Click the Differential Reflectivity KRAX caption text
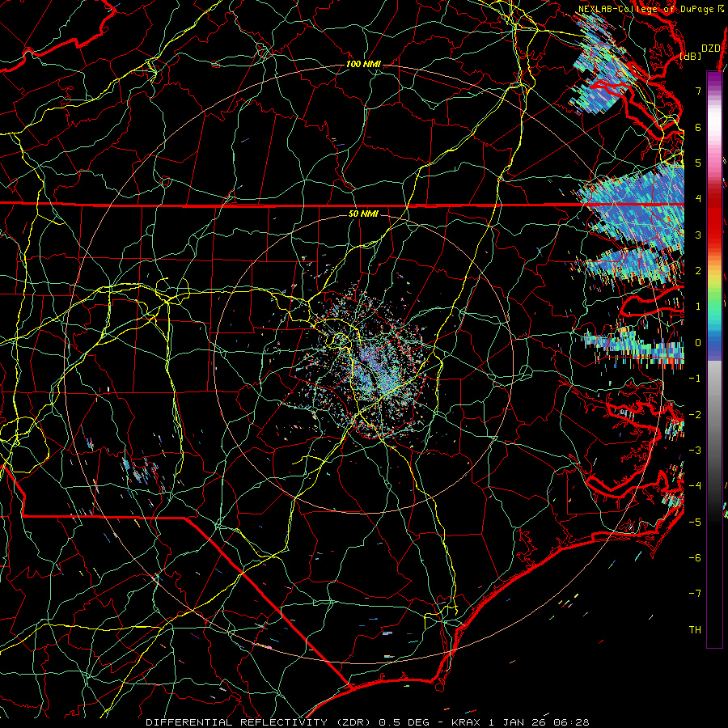 (367, 722)
